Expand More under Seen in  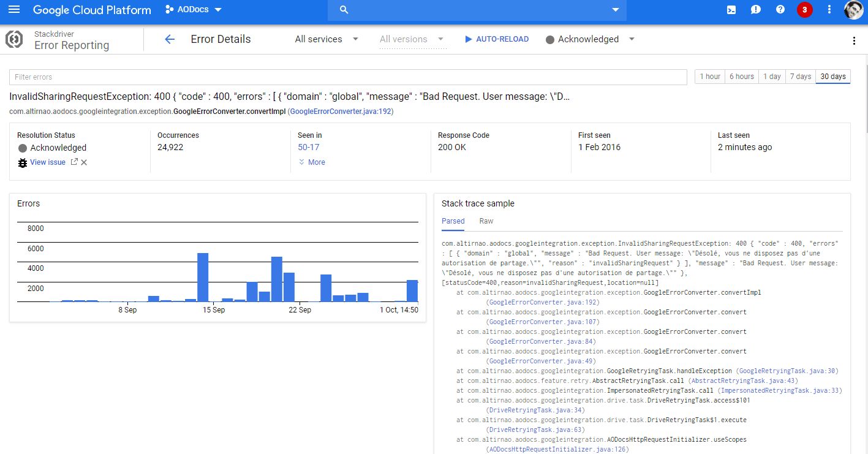[312, 162]
